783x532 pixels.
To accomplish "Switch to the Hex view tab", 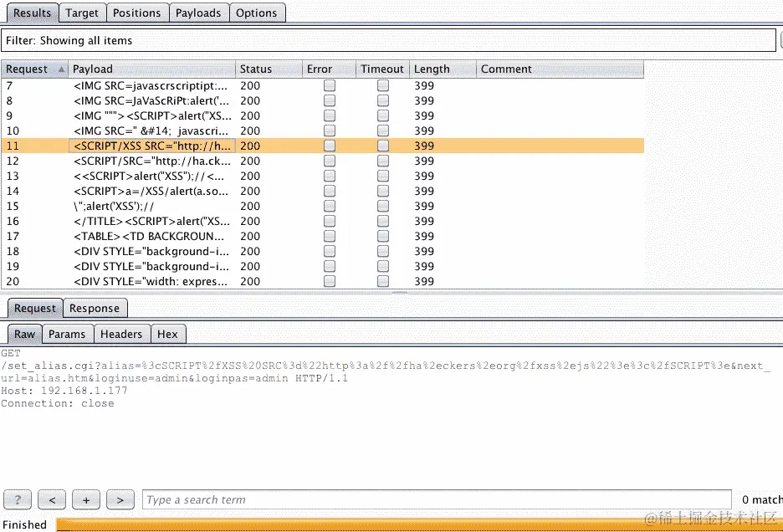I will 168,335.
